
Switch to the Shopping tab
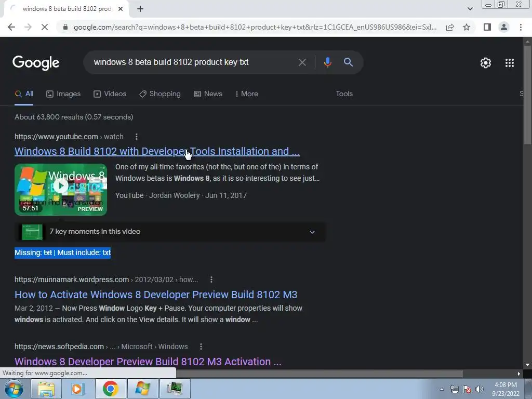click(x=160, y=94)
